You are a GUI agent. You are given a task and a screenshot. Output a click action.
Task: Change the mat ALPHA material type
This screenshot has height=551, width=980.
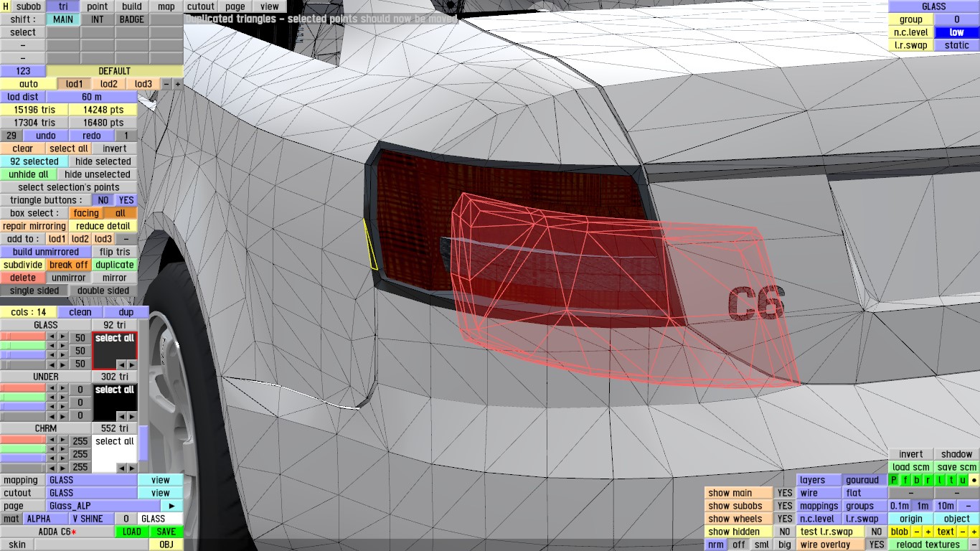click(46, 519)
